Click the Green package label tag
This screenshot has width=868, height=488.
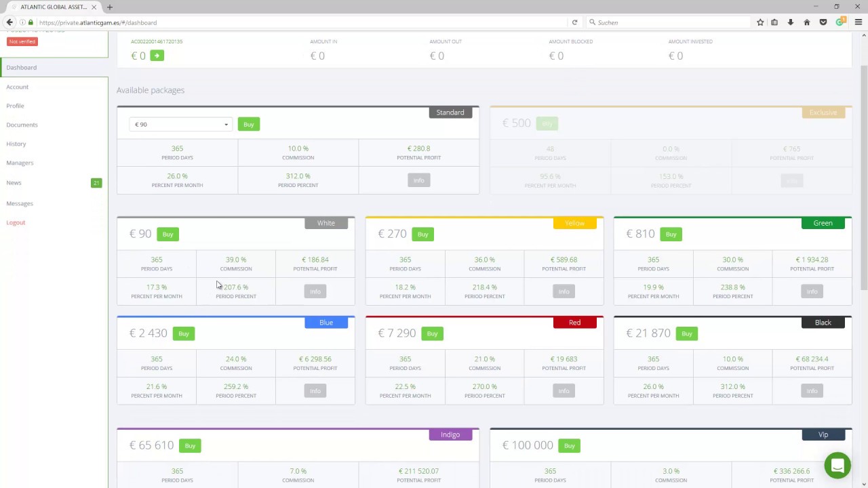pos(823,223)
